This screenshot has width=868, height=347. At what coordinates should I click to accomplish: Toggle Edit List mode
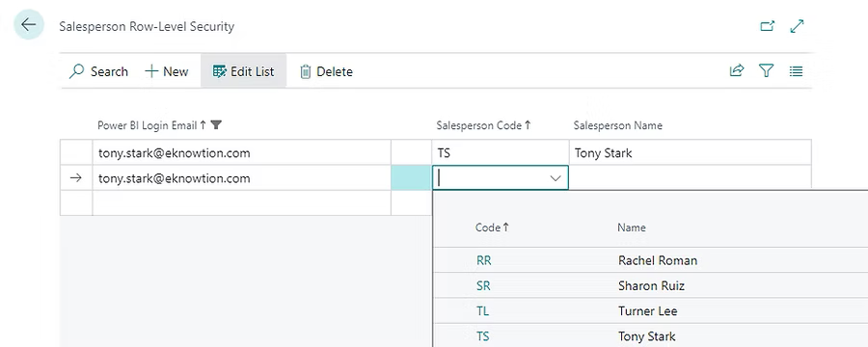244,71
